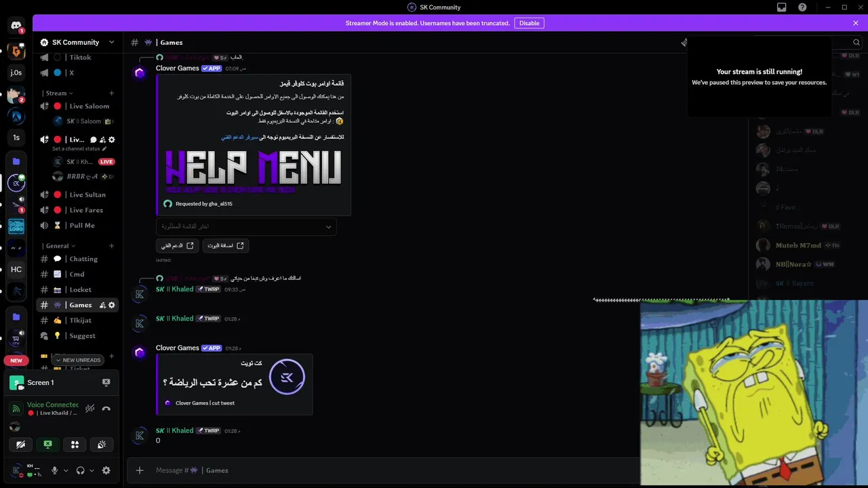Open chat of current live voice channel
This screenshot has width=868, height=488.
coord(94,140)
